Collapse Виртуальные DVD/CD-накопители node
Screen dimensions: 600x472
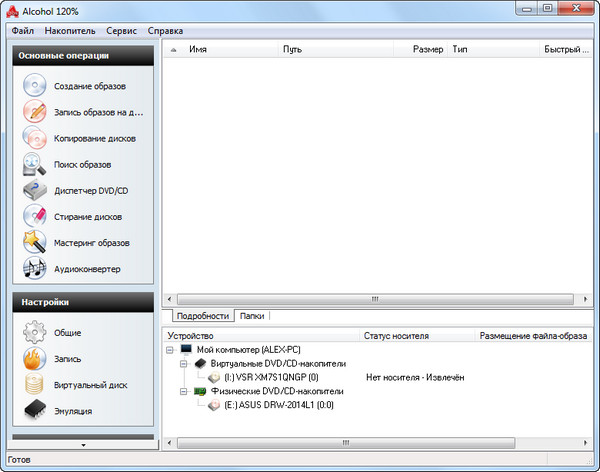tap(184, 364)
